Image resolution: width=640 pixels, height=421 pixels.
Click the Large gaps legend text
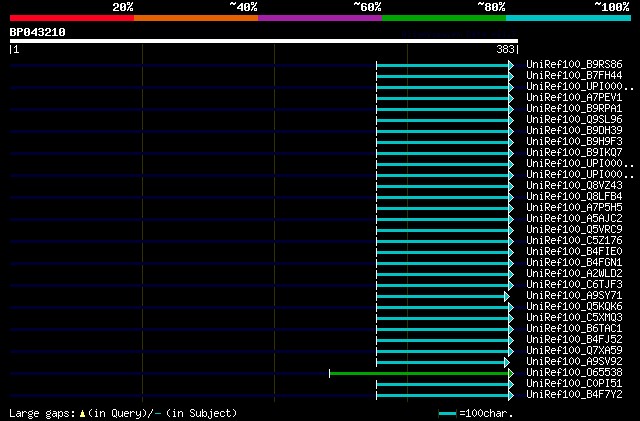pos(42,414)
